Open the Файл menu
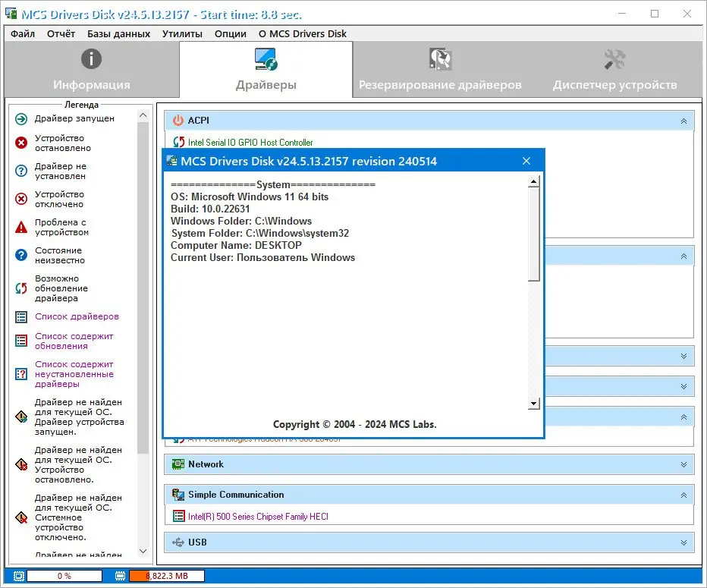 [23, 34]
